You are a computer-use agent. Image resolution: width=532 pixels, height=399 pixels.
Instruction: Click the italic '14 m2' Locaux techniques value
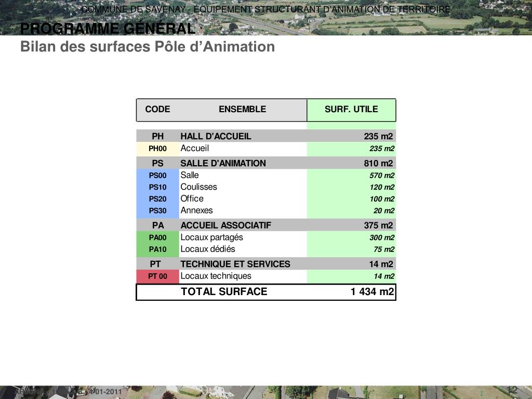click(384, 276)
